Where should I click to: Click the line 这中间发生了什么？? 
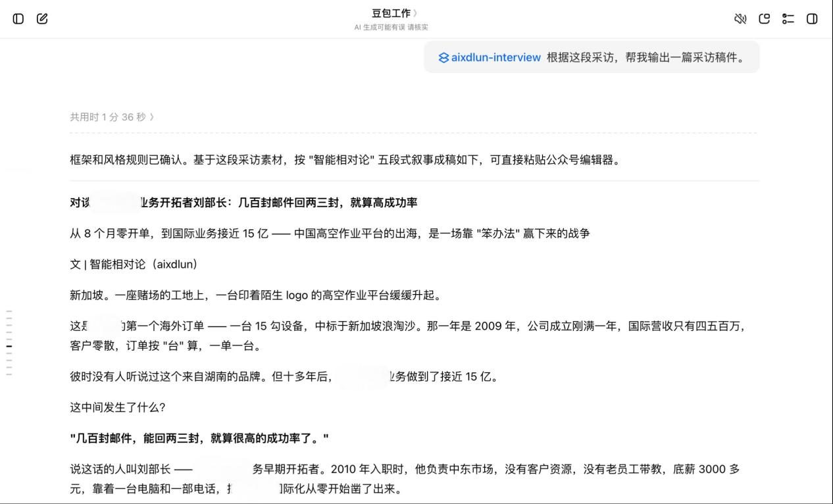(117, 408)
